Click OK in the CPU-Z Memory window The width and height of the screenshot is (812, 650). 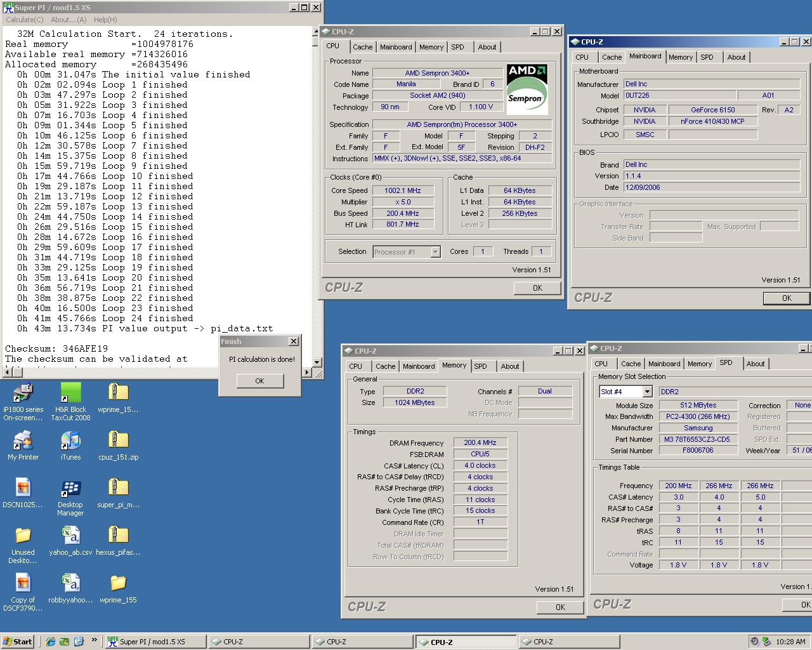tap(560, 607)
